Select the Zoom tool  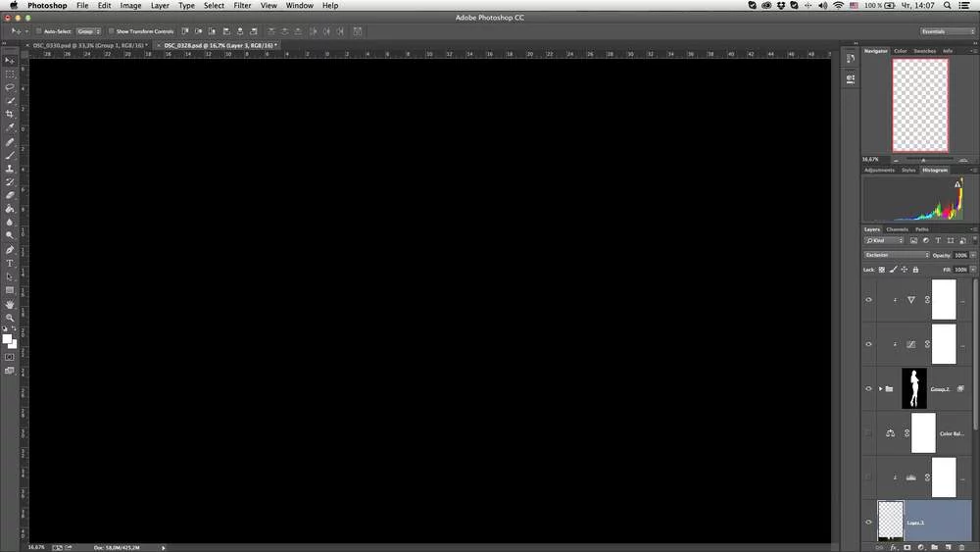10,318
